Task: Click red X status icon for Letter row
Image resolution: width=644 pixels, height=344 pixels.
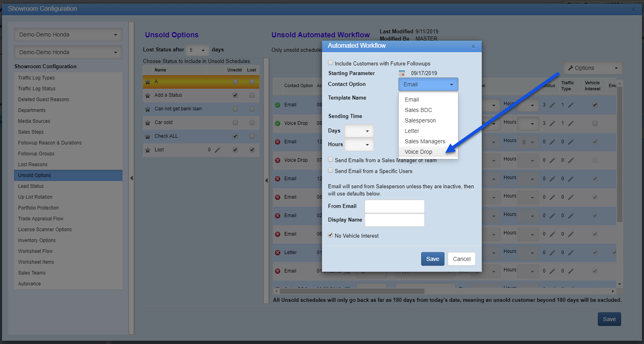Action: click(277, 252)
